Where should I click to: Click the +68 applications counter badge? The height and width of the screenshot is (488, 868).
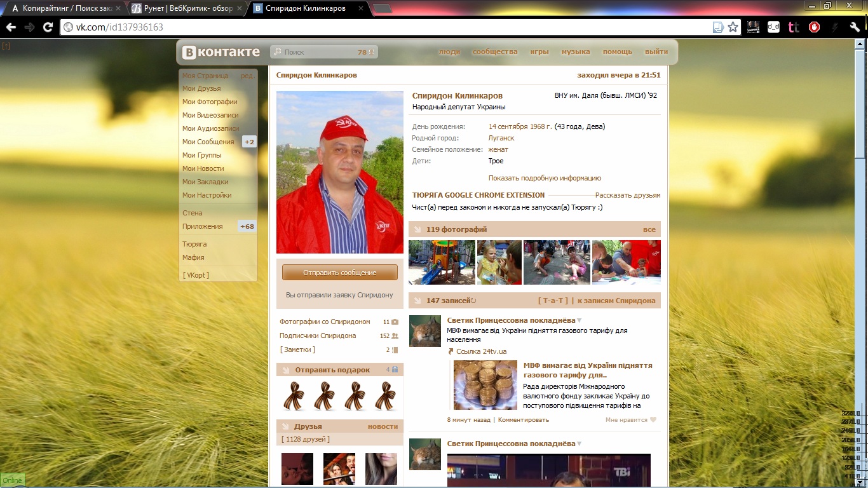pos(247,226)
